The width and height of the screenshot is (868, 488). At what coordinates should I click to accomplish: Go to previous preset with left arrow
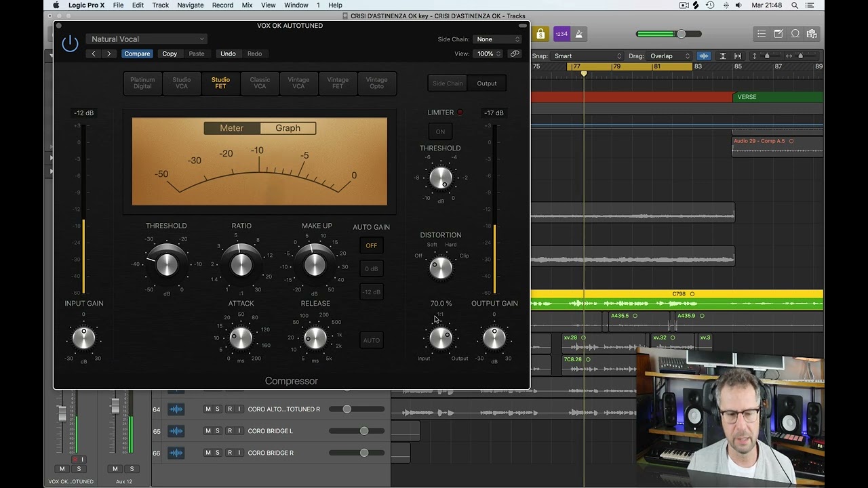[94, 54]
